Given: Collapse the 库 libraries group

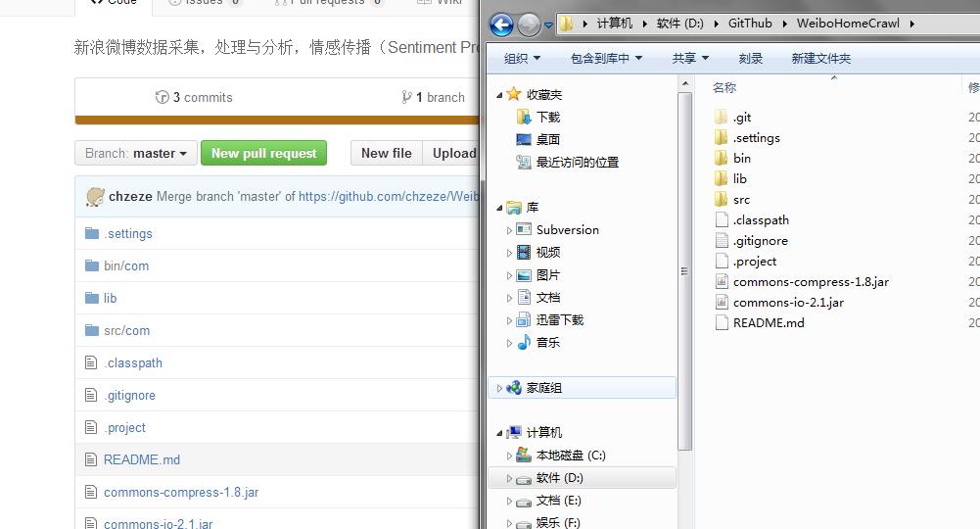Looking at the screenshot, I should point(499,208).
